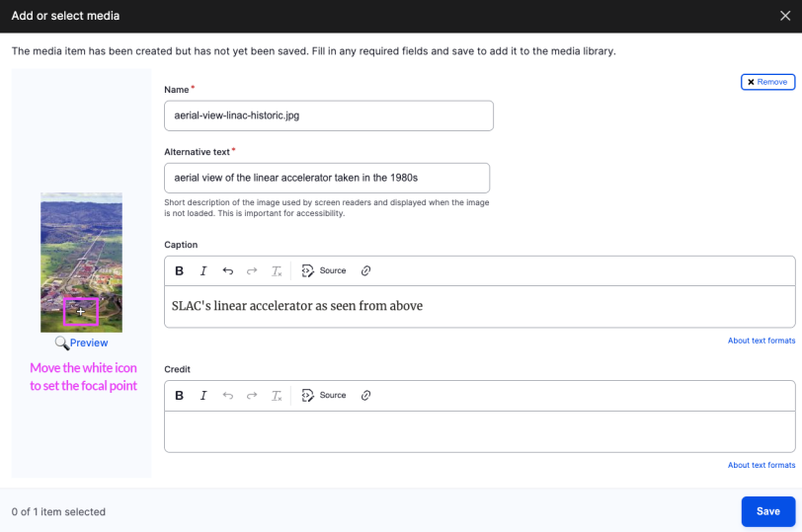Viewport: 802px width, 532px height.
Task: Click the redo arrow in the Credit toolbar
Action: pyautogui.click(x=252, y=396)
